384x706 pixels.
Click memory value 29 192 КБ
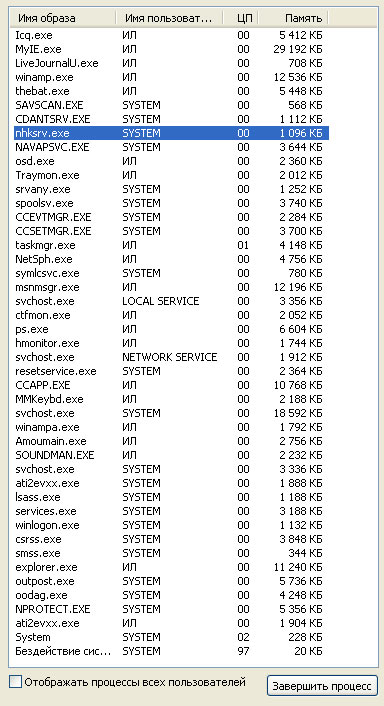[x=298, y=49]
